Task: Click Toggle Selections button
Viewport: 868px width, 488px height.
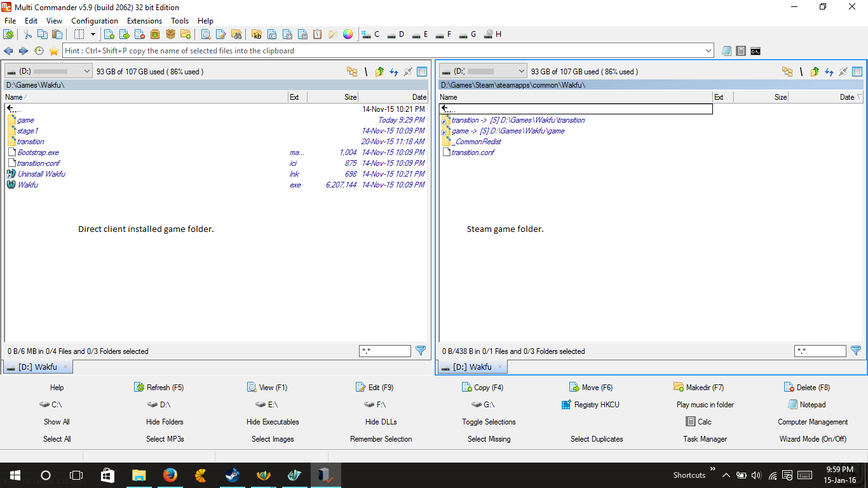Action: click(x=489, y=422)
